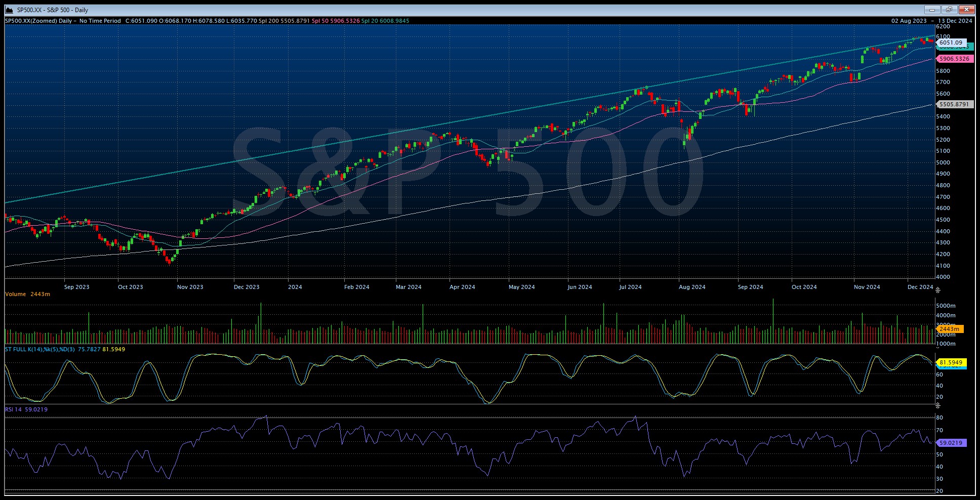This screenshot has width=980, height=500.
Task: Toggle the Spl 20 6008.9845 indicator label
Action: point(388,21)
